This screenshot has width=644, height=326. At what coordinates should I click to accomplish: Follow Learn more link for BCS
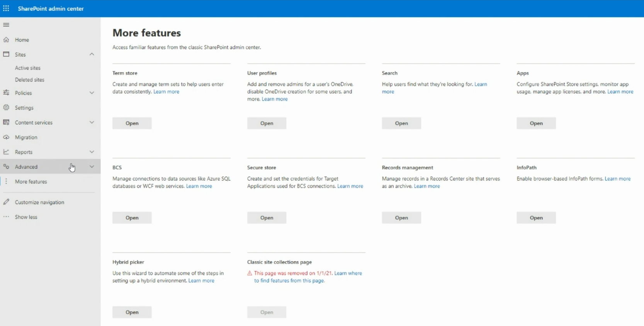pyautogui.click(x=199, y=186)
